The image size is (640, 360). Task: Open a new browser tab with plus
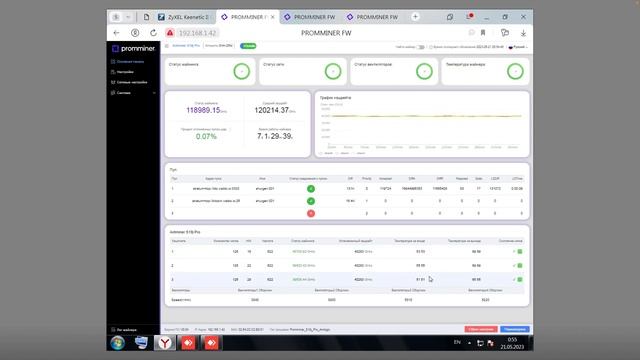point(415,17)
